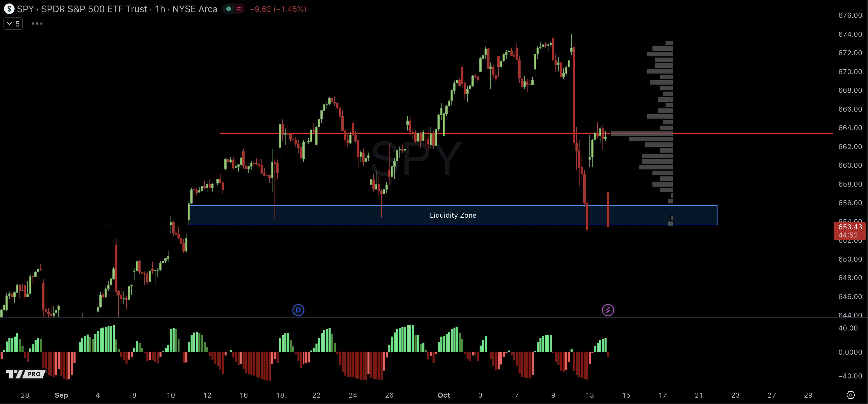Click the purple lightning event marker
Image resolution: width=868 pixels, height=404 pixels.
coord(608,310)
